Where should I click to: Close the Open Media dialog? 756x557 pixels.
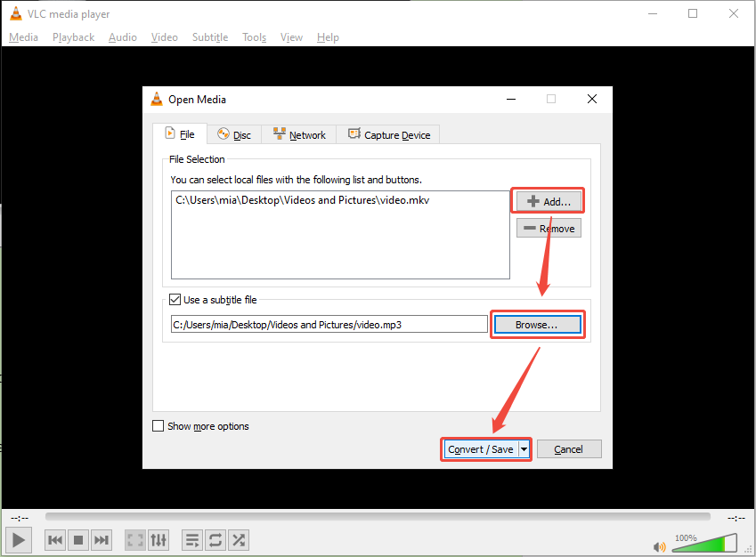coord(592,99)
